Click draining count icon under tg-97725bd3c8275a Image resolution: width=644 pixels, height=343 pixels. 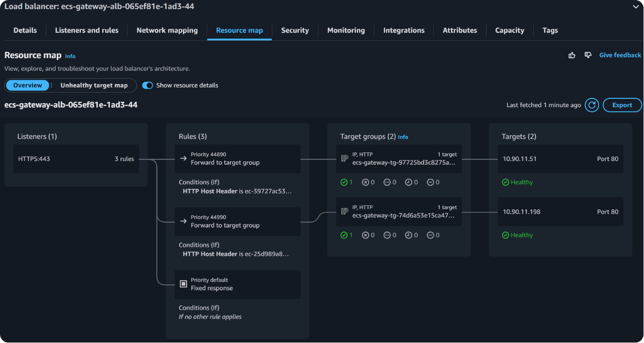pyautogui.click(x=430, y=182)
